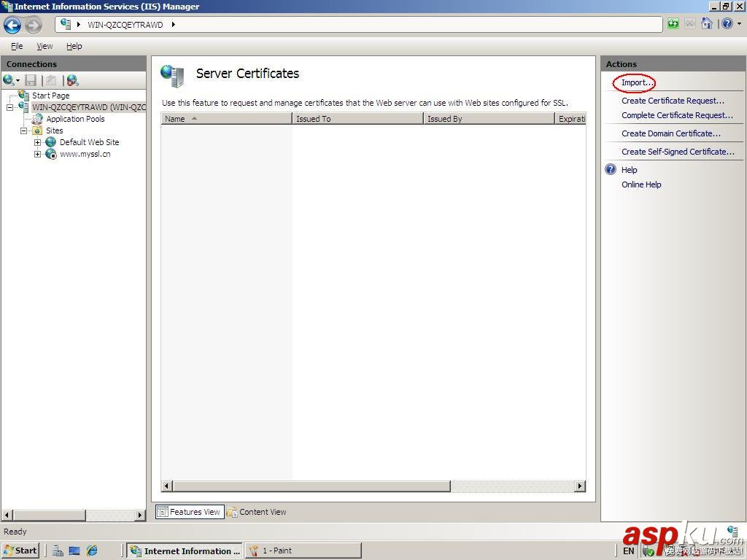Screen dimensions: 747x560
Task: Click the blue Help question mark icon
Action: (x=727, y=24)
